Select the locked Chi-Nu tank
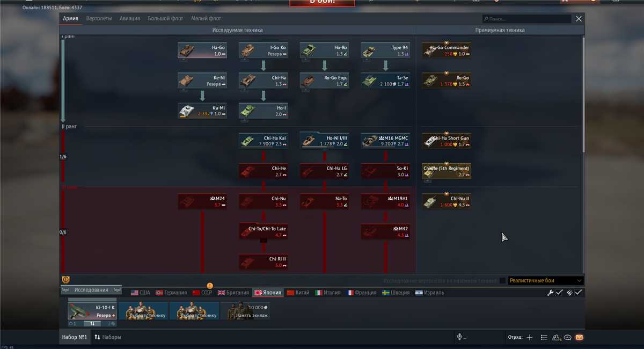 coord(264,201)
